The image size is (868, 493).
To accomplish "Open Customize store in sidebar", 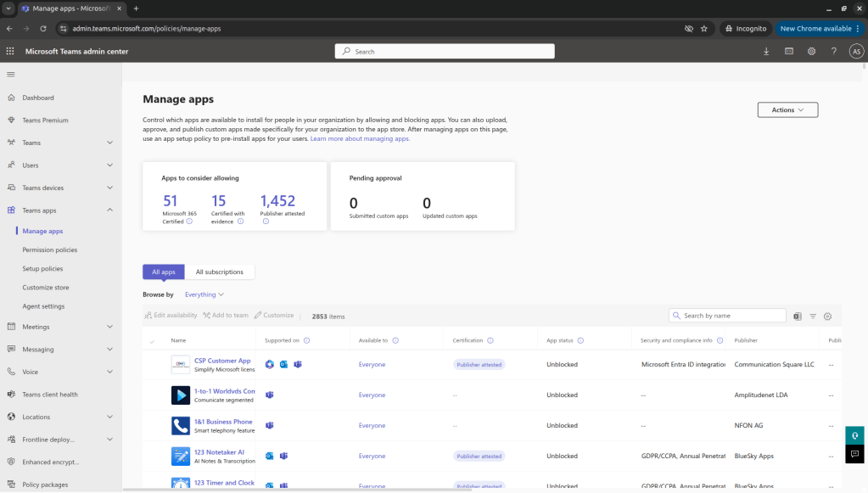I will coord(45,288).
